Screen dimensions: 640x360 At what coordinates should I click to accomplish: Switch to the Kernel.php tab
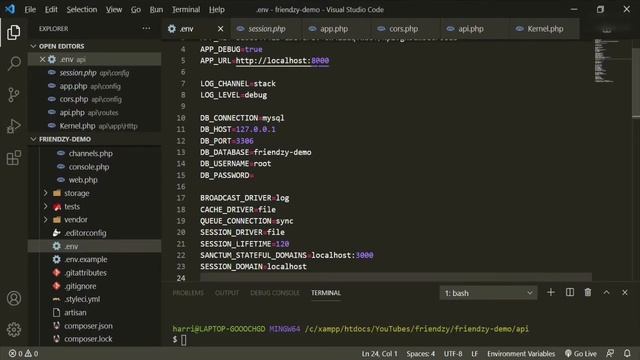tap(544, 29)
